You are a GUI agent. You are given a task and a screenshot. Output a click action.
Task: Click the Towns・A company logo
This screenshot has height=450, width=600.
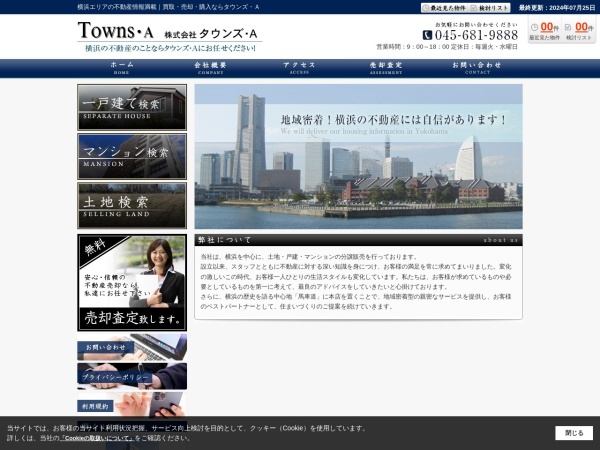click(170, 32)
